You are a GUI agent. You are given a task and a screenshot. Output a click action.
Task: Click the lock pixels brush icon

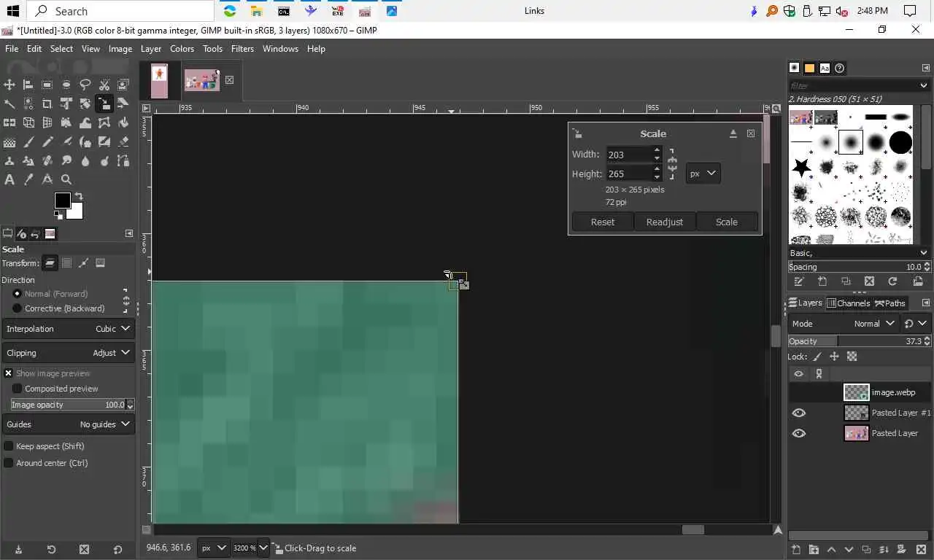[817, 357]
